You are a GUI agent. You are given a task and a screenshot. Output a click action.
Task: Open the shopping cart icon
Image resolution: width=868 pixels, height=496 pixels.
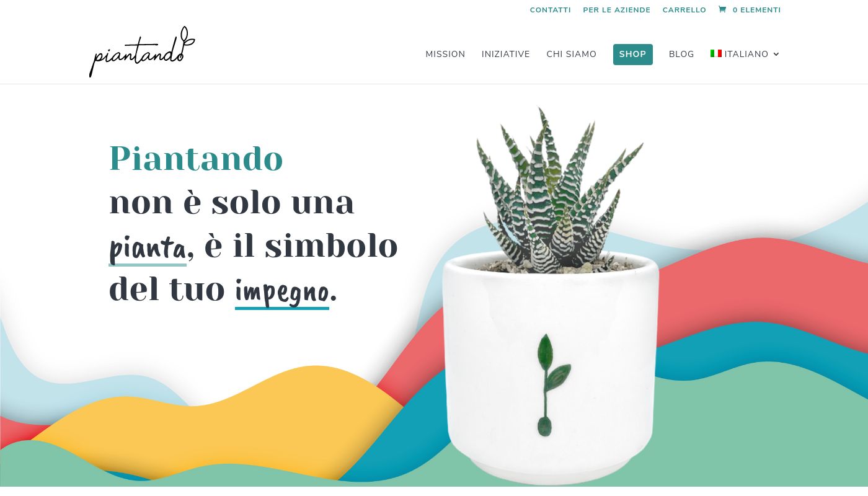tap(722, 10)
